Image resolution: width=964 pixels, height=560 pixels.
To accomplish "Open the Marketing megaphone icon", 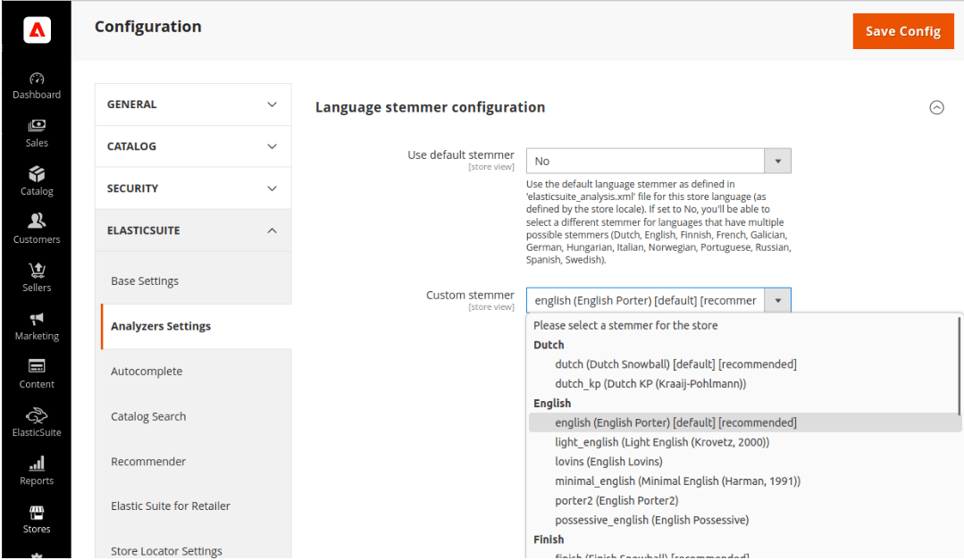I will tap(37, 320).
